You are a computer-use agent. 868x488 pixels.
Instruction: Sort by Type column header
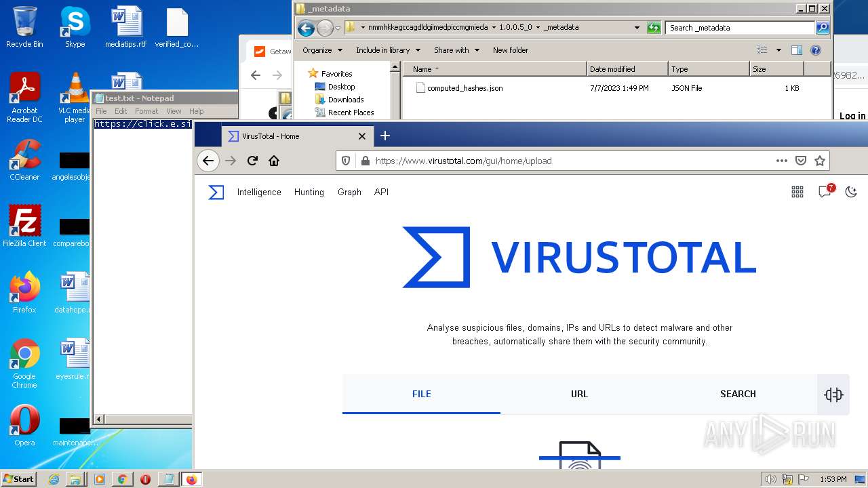pyautogui.click(x=709, y=69)
